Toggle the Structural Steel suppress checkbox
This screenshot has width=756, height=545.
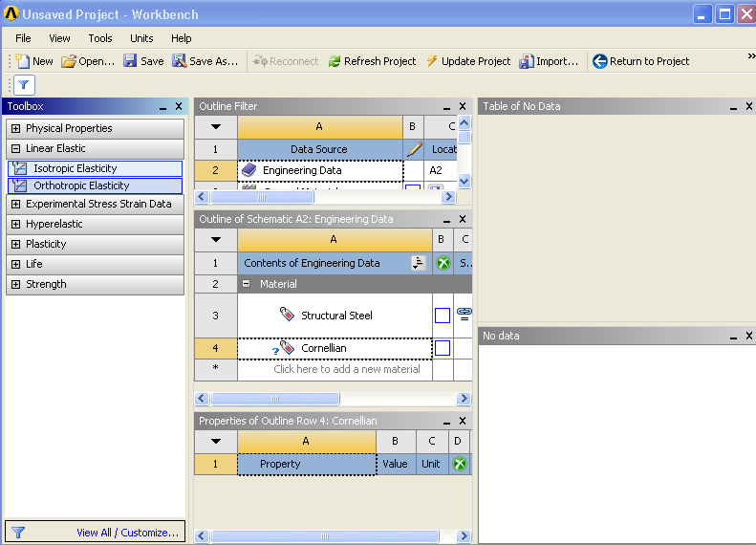tap(443, 316)
